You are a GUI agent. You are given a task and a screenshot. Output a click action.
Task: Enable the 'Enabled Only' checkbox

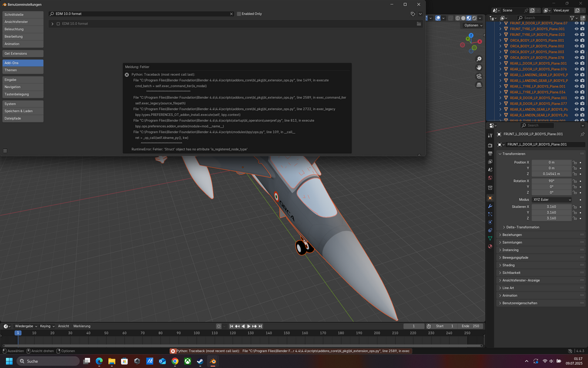click(x=239, y=14)
